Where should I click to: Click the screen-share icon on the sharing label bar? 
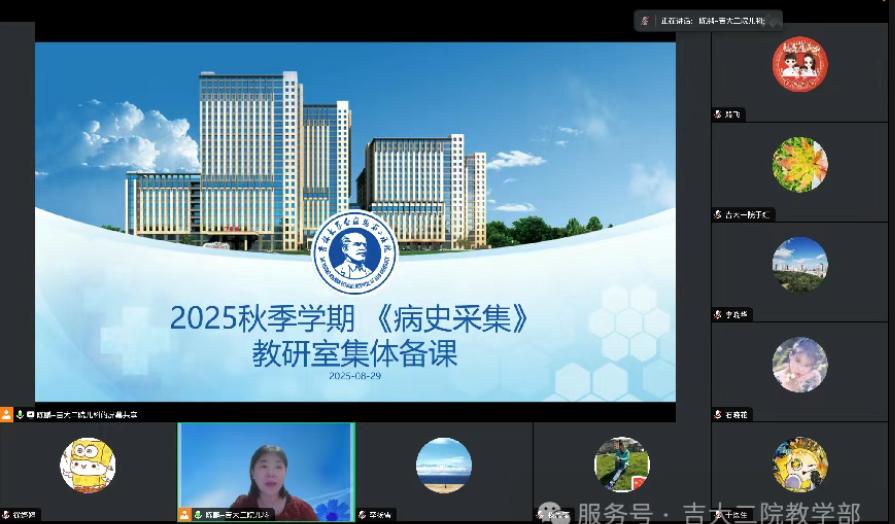coord(30,415)
